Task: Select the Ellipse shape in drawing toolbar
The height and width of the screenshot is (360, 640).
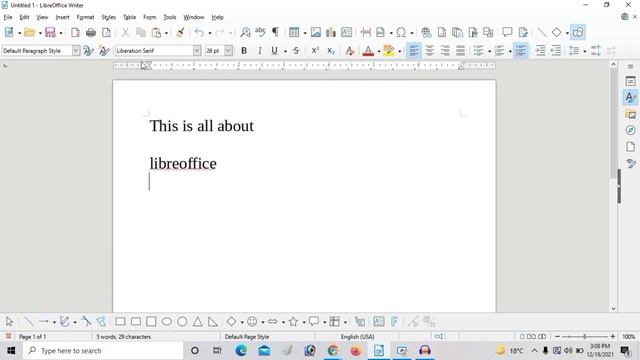Action: (167, 322)
